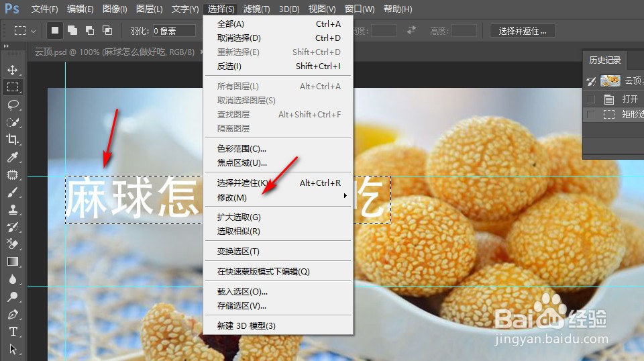Select the Move tool
644x361 pixels.
[12, 70]
